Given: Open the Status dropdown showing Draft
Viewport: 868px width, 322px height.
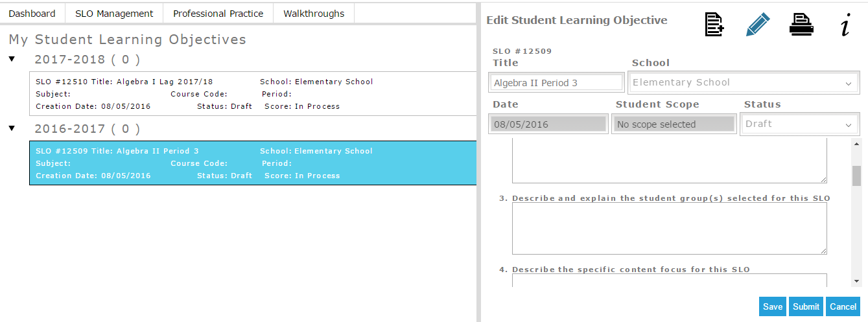Looking at the screenshot, I should click(x=799, y=124).
